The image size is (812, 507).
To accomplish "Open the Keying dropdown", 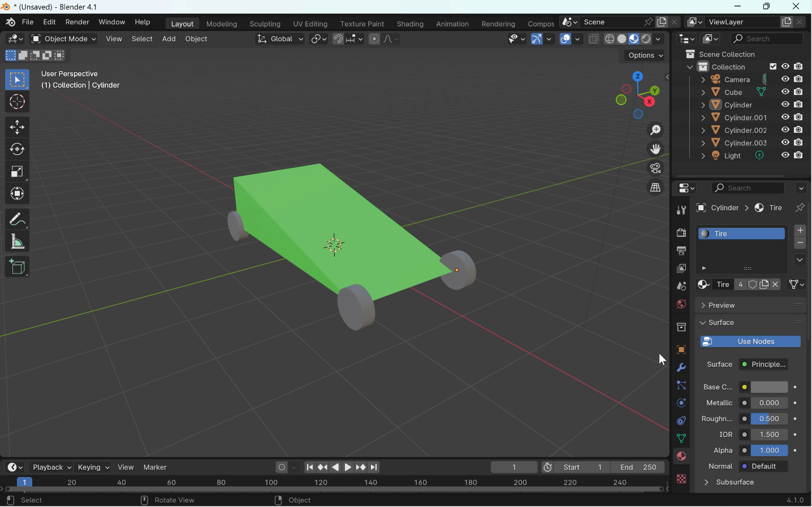I will [93, 468].
